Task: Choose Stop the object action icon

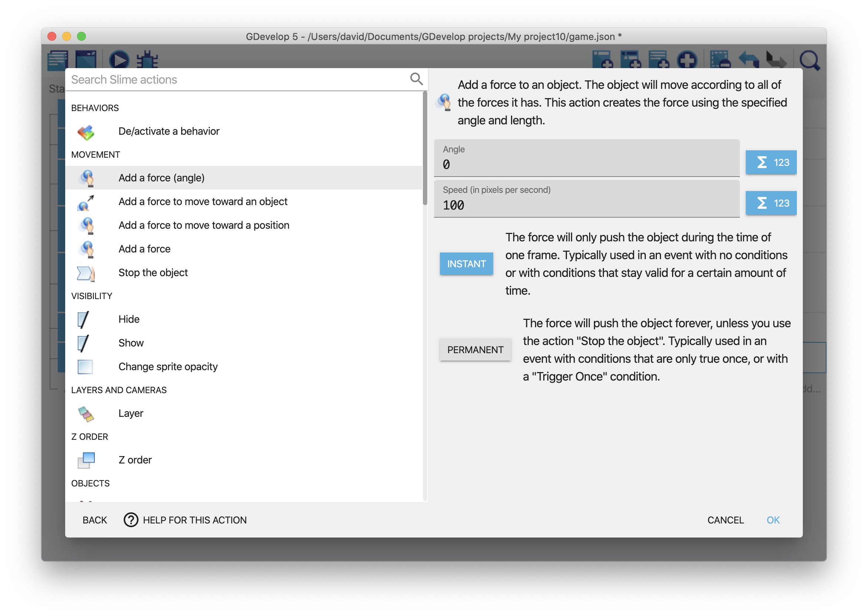Action: tap(86, 273)
